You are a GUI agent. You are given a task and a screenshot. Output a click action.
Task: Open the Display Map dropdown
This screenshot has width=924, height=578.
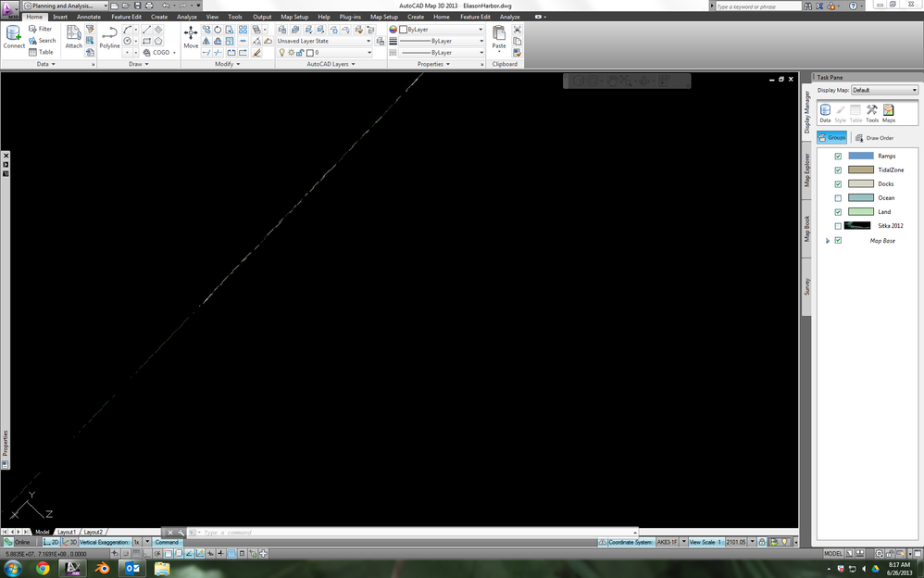click(884, 90)
